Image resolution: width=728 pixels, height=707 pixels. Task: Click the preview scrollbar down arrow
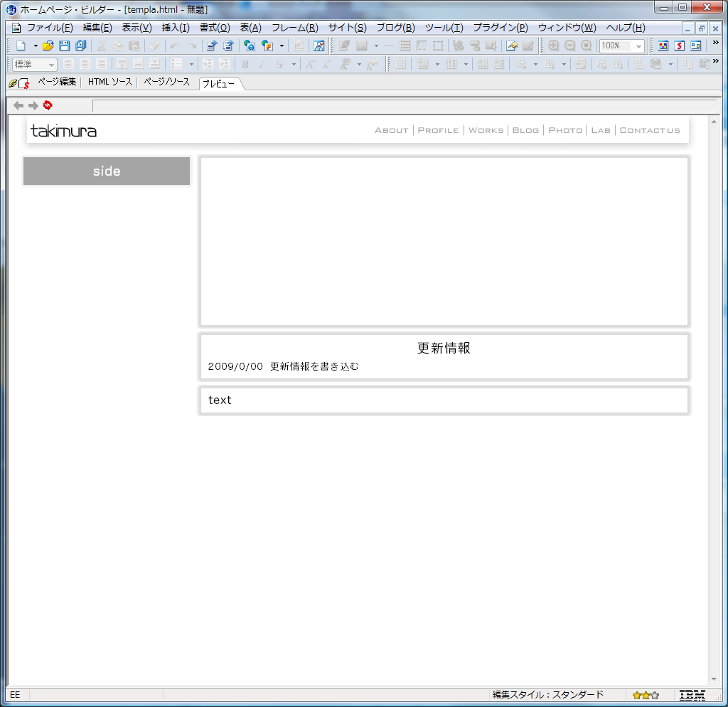[714, 679]
